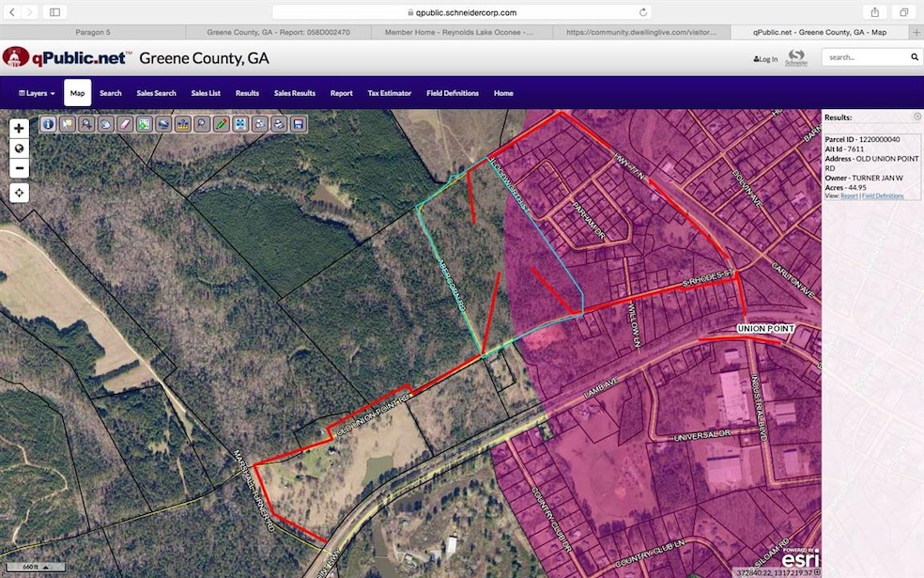
Task: Open the Sales Search tab
Action: pyautogui.click(x=156, y=93)
